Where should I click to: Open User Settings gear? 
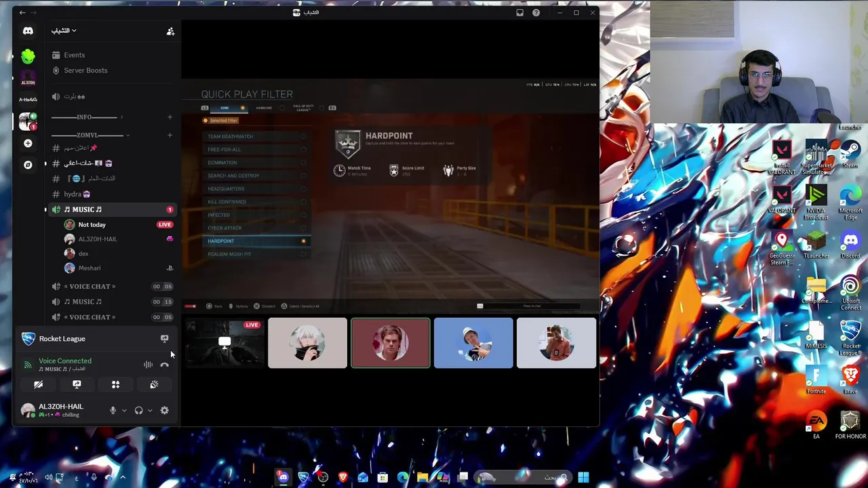click(x=164, y=410)
